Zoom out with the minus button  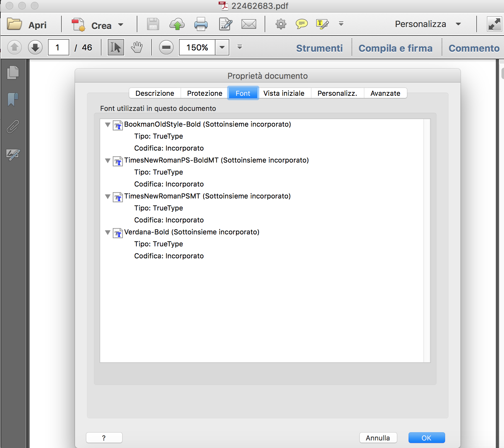tap(166, 48)
